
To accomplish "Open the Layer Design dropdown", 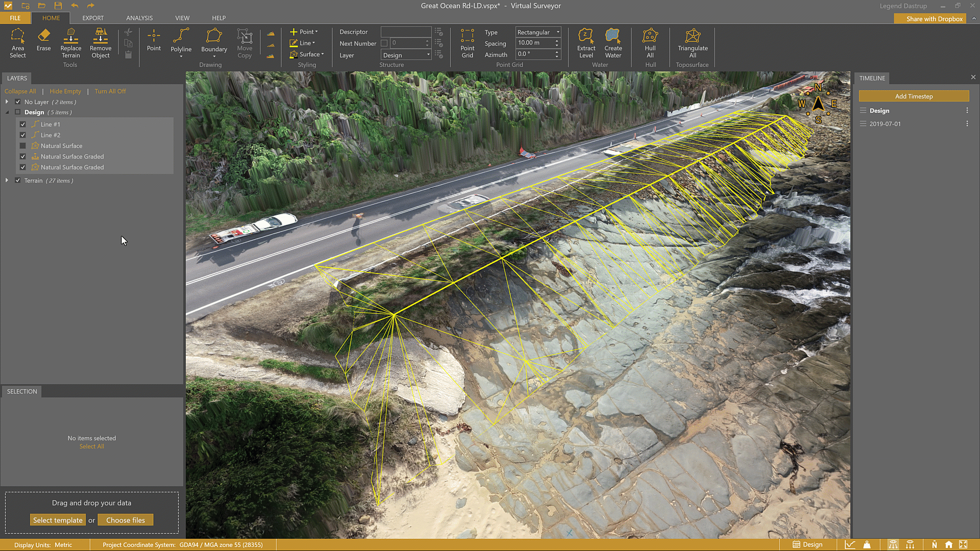I will (x=406, y=55).
